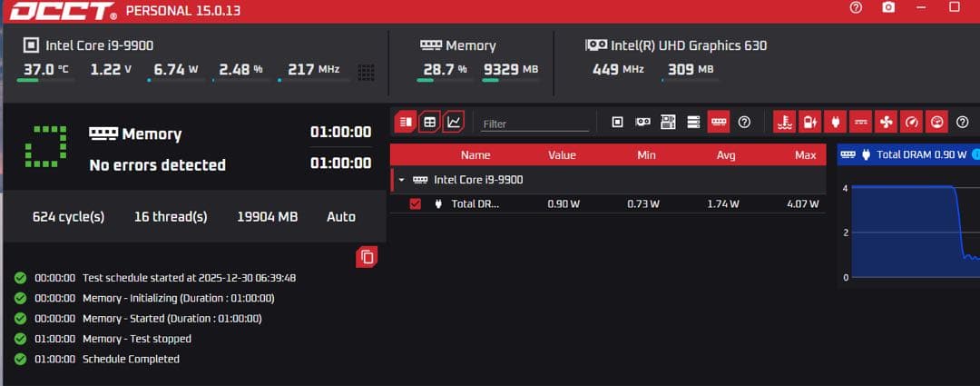
Task: Click the green memory test status icon
Action: tap(45, 146)
